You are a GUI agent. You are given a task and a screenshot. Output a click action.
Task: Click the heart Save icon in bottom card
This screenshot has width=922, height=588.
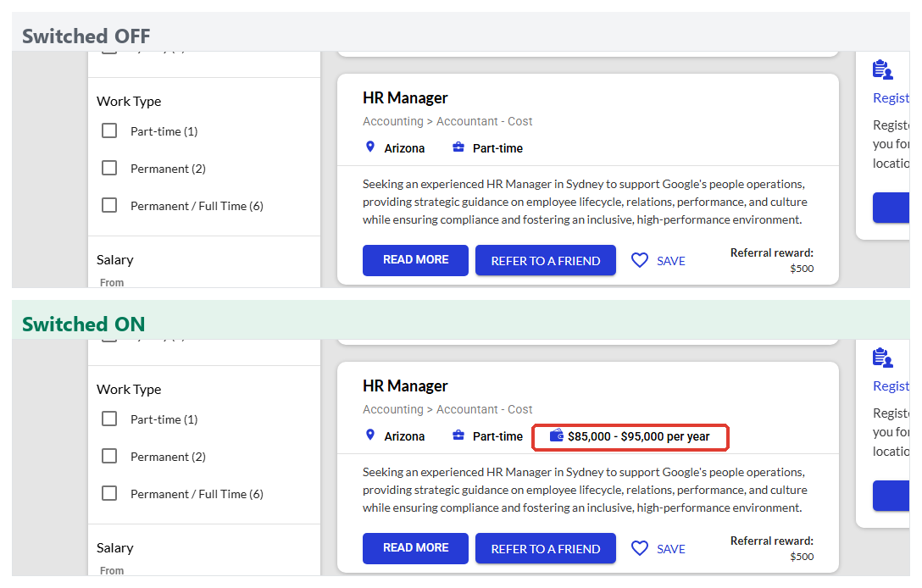point(639,548)
